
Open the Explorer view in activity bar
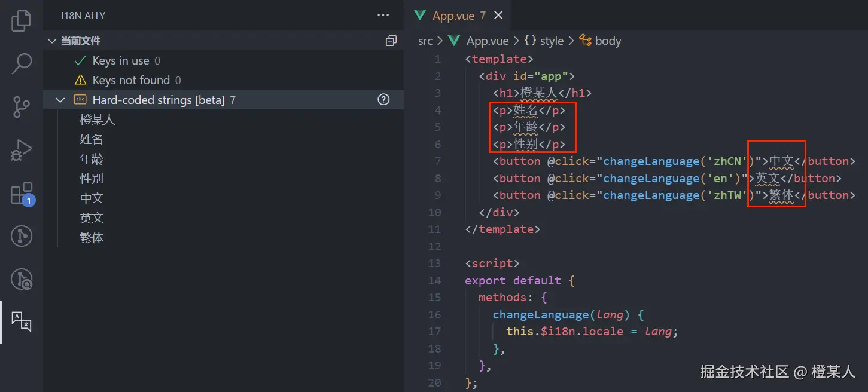22,21
